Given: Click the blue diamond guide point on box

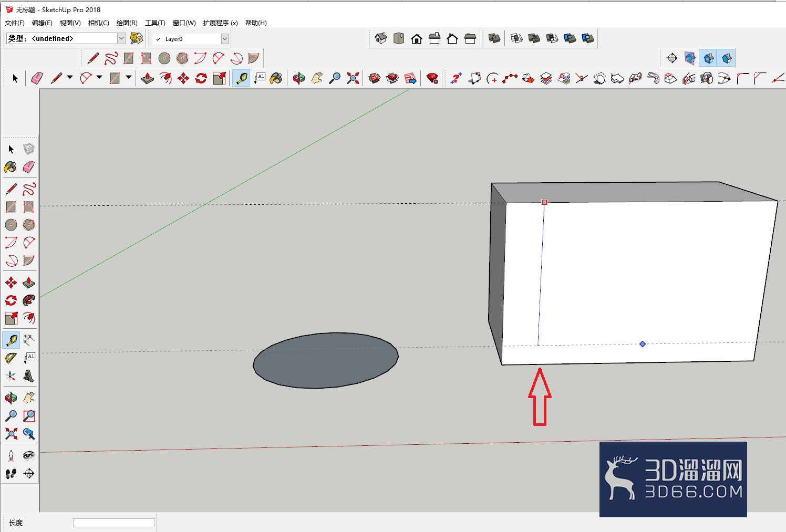Looking at the screenshot, I should (643, 344).
